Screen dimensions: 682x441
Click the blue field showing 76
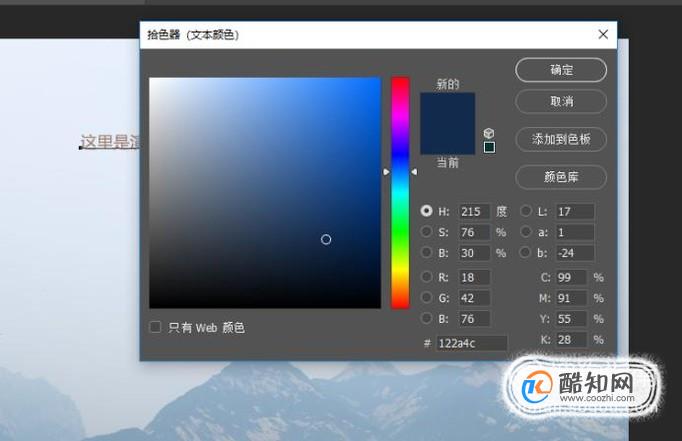474,319
